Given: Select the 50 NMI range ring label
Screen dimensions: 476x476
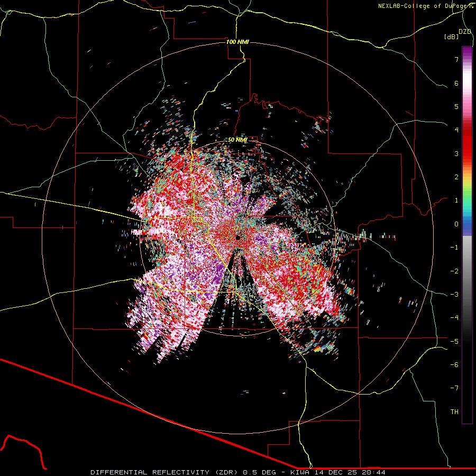Looking at the screenshot, I should tap(237, 140).
